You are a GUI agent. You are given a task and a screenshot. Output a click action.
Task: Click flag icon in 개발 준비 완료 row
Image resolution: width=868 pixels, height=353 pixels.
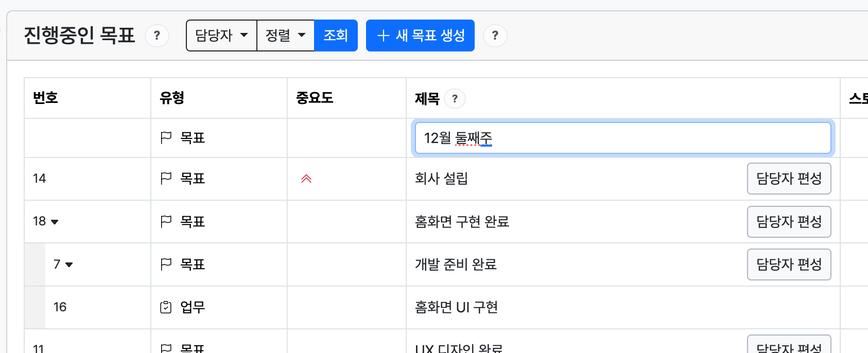tap(166, 264)
